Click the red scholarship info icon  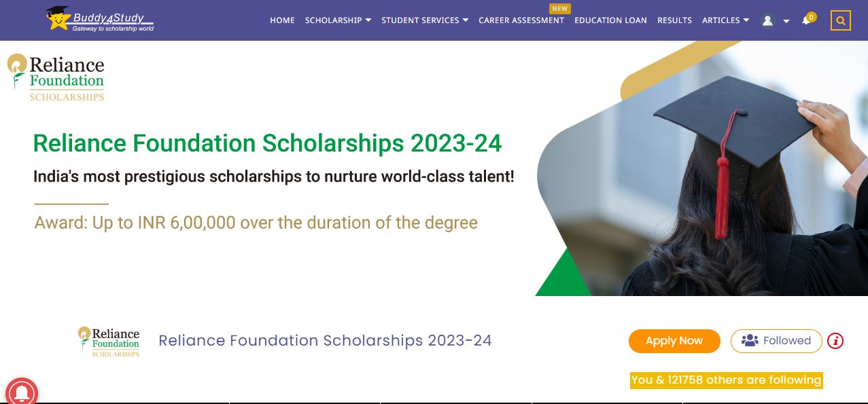coord(835,341)
